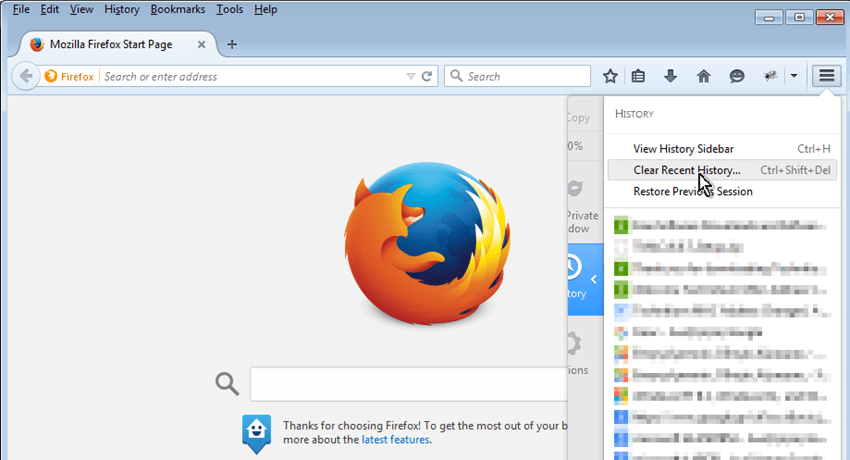Bookmark this page with the star icon
850x460 pixels.
tap(610, 76)
